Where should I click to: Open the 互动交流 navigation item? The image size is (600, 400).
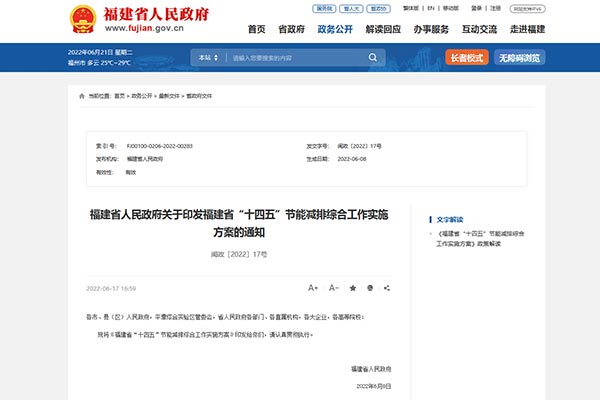(477, 30)
